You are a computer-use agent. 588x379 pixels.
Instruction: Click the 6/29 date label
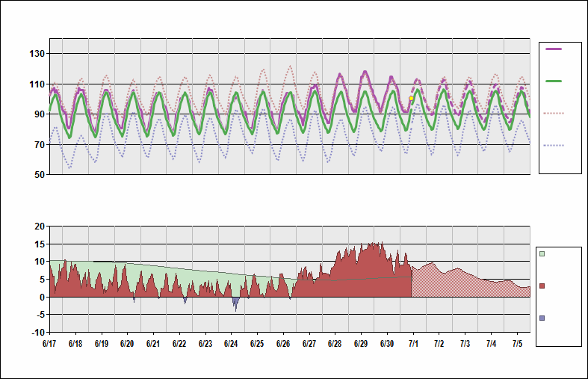coord(361,344)
